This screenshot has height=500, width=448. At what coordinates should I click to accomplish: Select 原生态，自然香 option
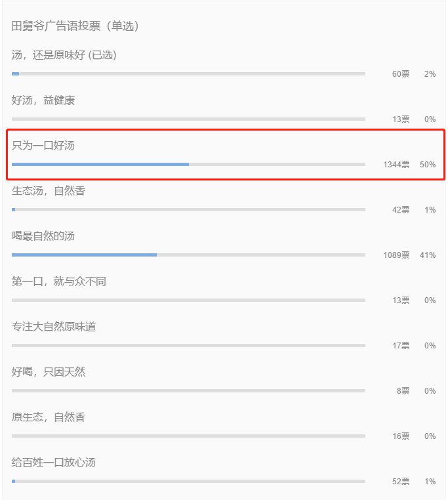49,417
